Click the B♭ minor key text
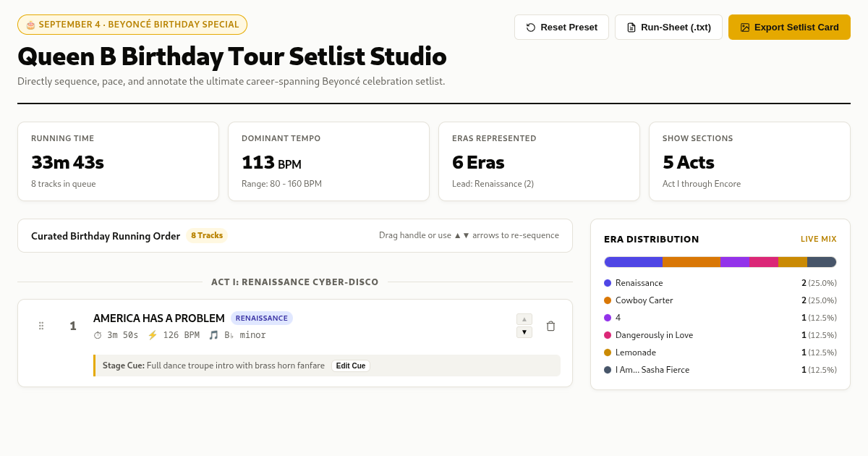This screenshot has height=456, width=868. point(245,335)
